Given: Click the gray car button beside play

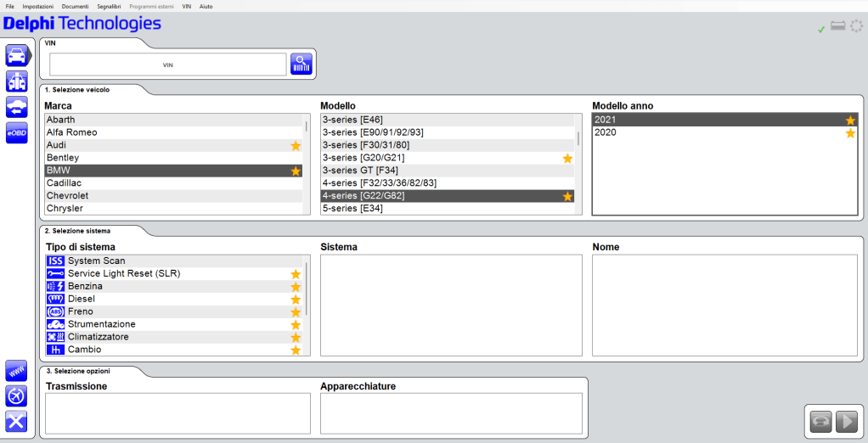Looking at the screenshot, I should [820, 422].
